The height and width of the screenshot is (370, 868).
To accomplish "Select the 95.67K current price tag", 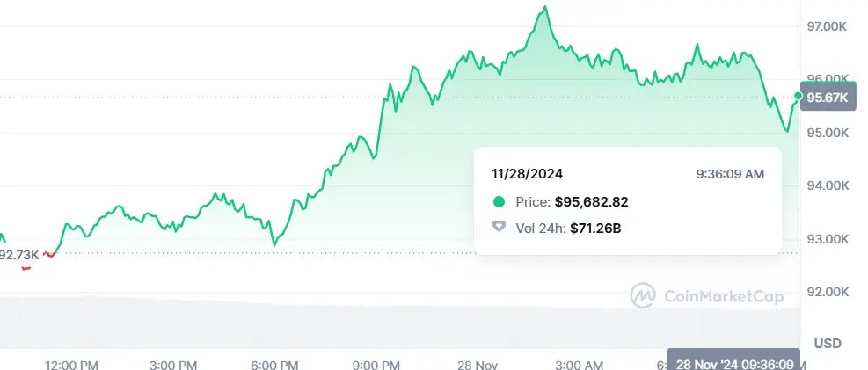I will (x=830, y=98).
